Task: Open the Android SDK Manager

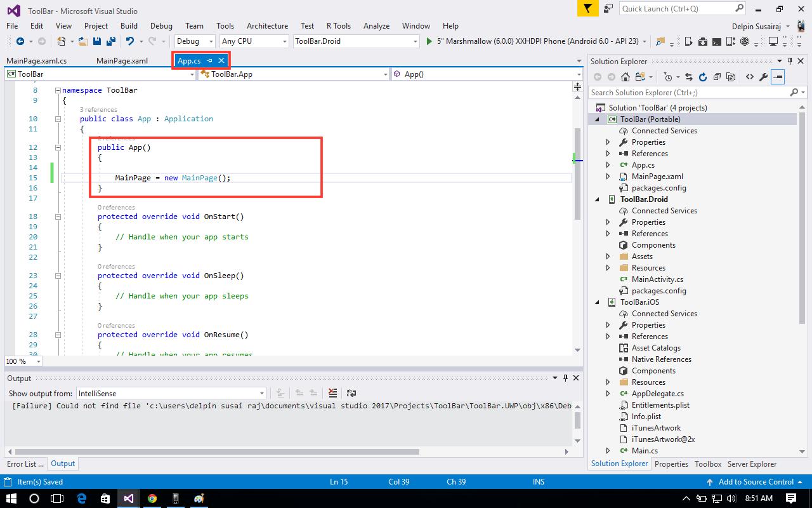Action: pyautogui.click(x=703, y=41)
